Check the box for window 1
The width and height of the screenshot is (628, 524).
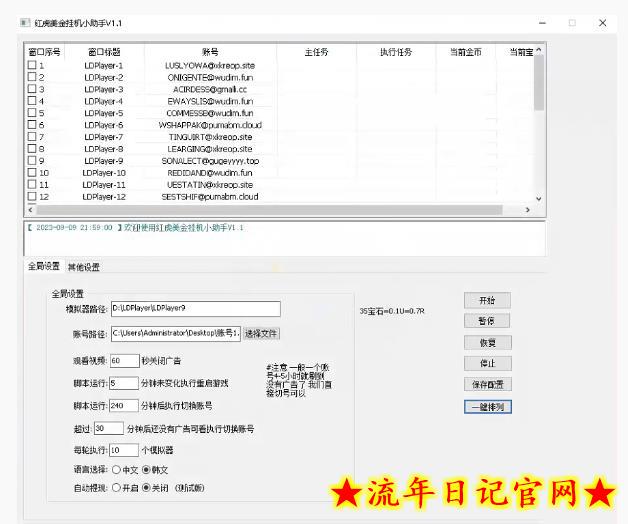pos(32,65)
